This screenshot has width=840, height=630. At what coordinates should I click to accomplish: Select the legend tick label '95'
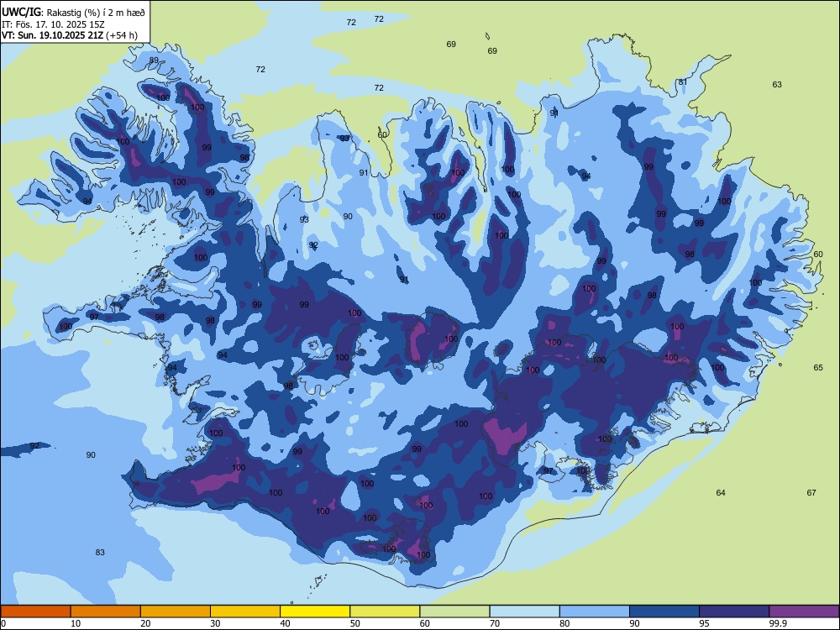click(704, 623)
